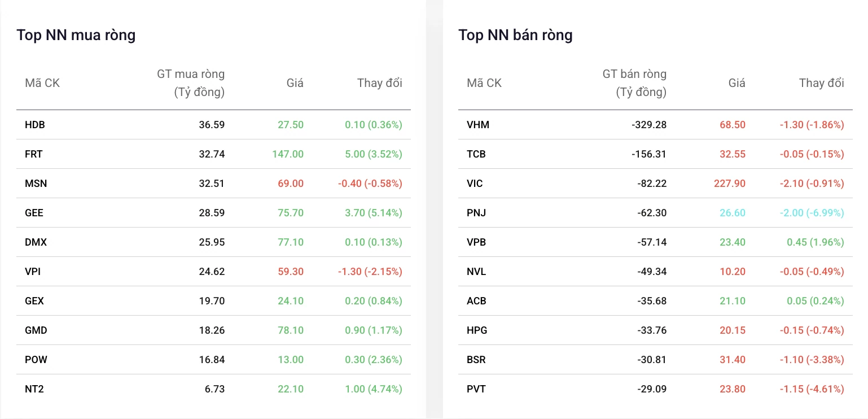Open the PVT ticker
Image resolution: width=868 pixels, height=419 pixels.
coord(476,389)
